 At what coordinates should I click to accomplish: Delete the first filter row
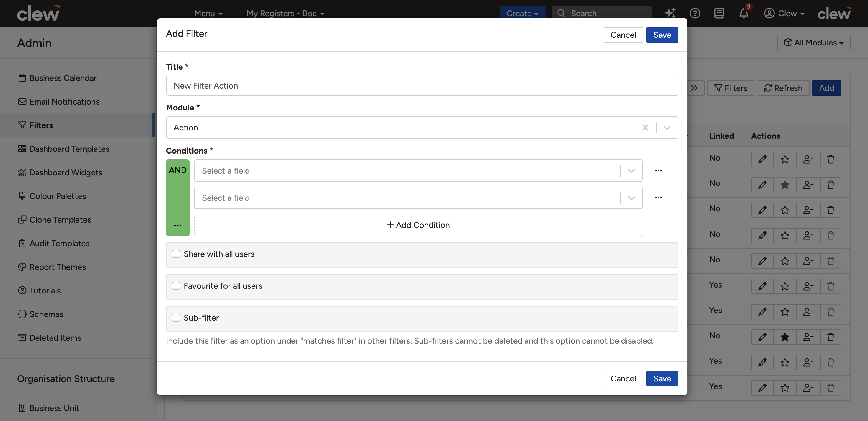point(831,159)
